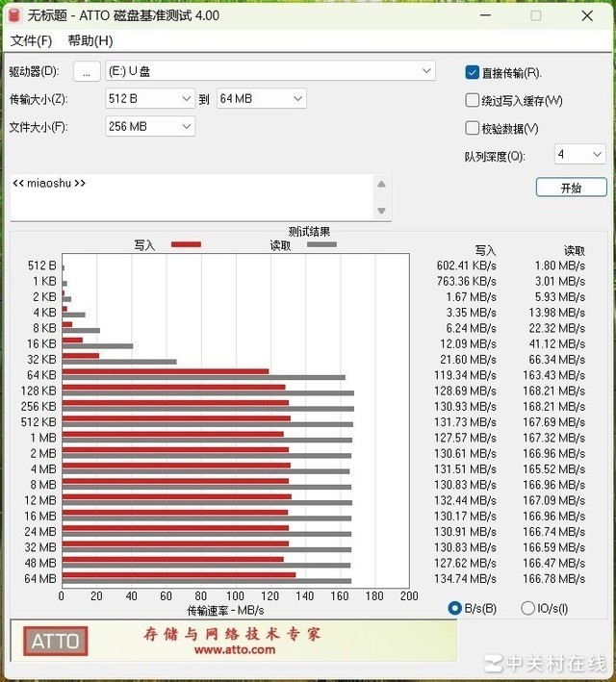Click the 3.01 MB/s read value
The image size is (616, 682).
pyautogui.click(x=560, y=281)
